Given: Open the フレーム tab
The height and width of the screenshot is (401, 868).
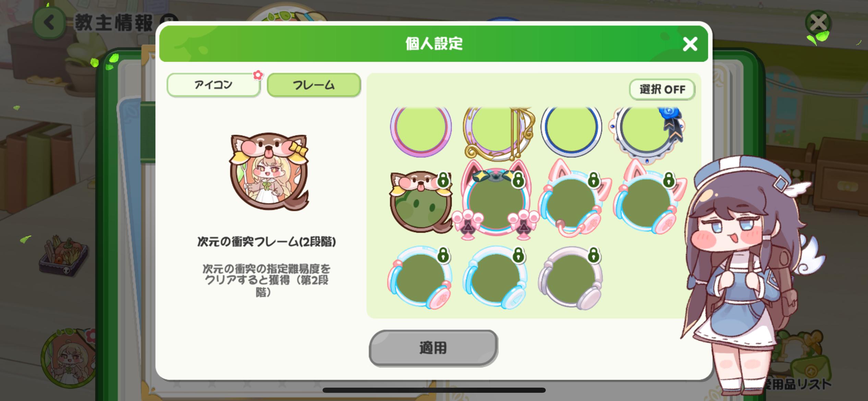Looking at the screenshot, I should 314,85.
